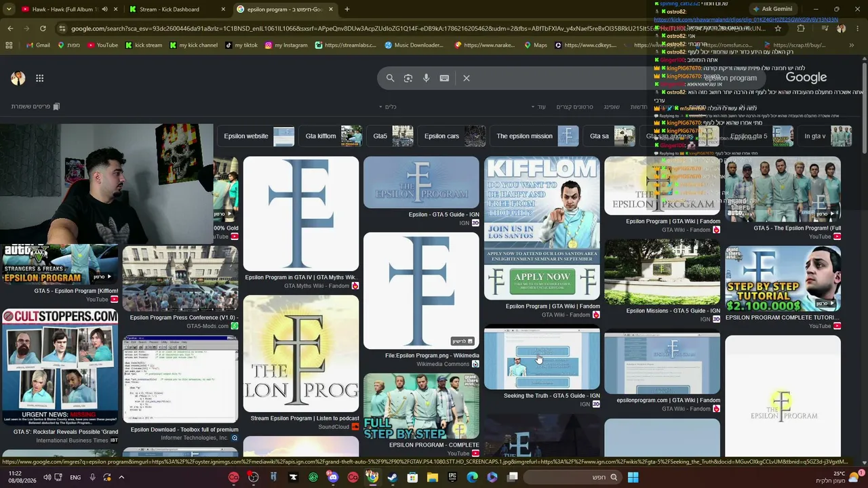Open the Maps bookmark
The height and width of the screenshot is (488, 868).
click(x=536, y=45)
